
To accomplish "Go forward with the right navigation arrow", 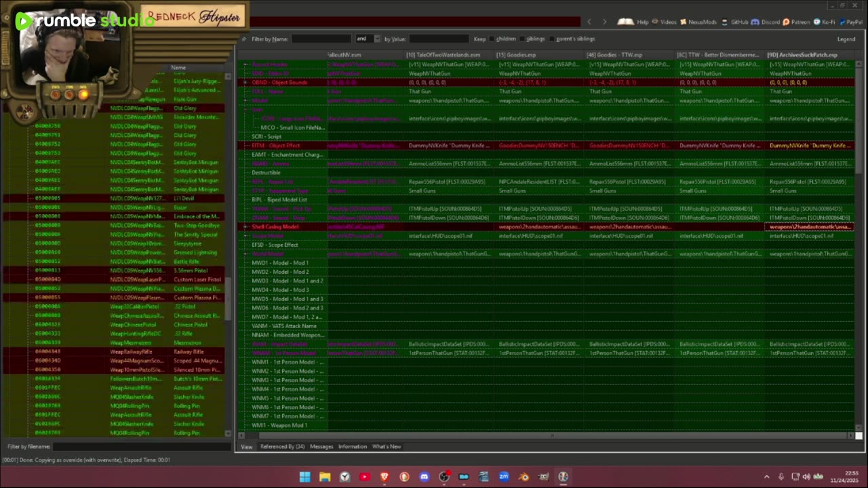I will click(x=604, y=22).
